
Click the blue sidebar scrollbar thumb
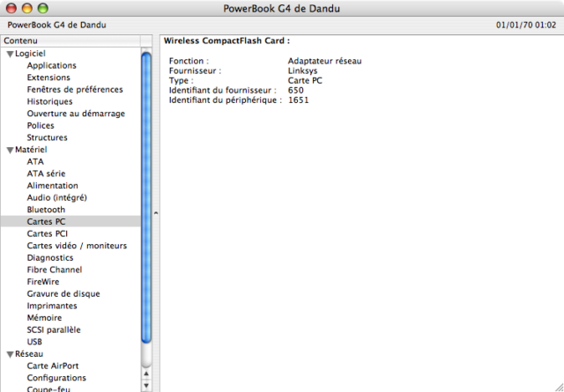click(146, 198)
